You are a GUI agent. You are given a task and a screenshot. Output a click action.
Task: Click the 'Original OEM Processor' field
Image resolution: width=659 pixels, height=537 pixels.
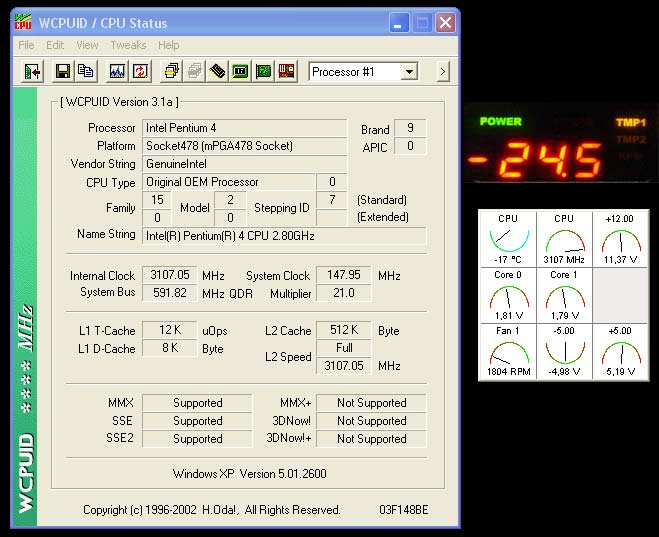(x=229, y=182)
